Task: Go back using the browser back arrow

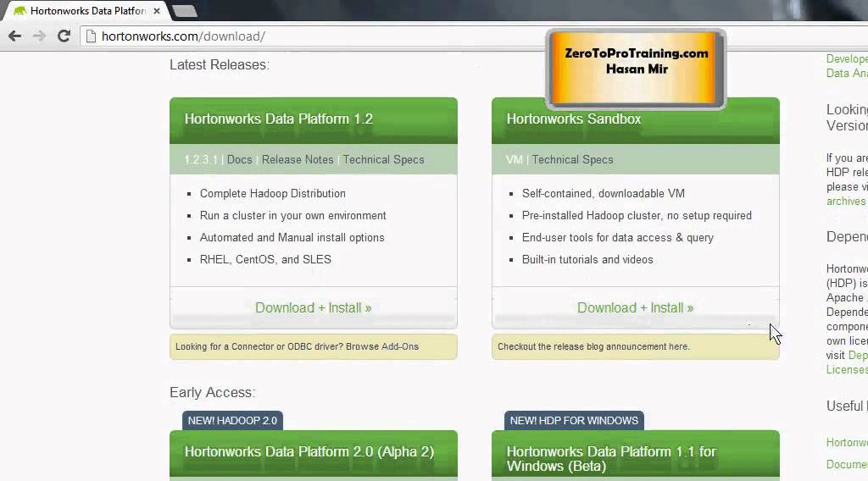Action: pos(15,36)
